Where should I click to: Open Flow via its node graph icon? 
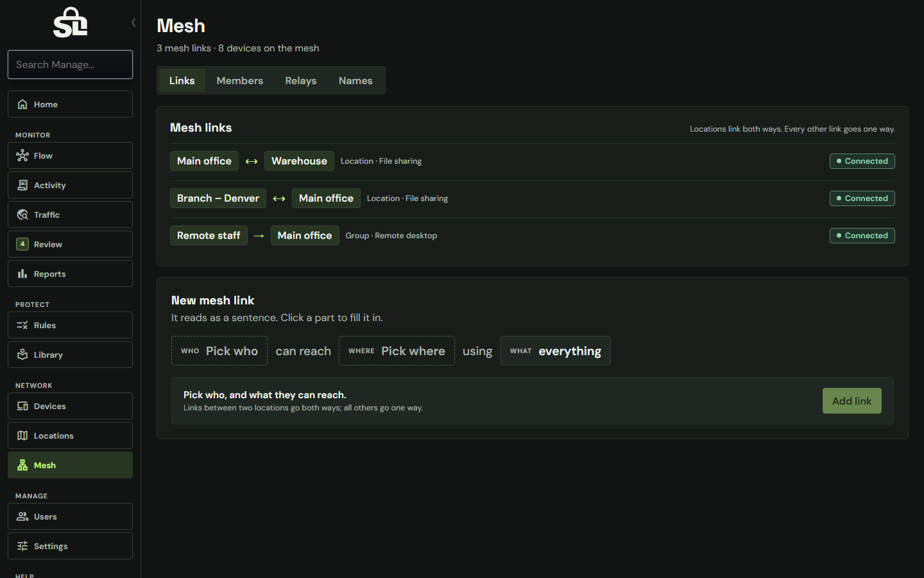click(22, 155)
